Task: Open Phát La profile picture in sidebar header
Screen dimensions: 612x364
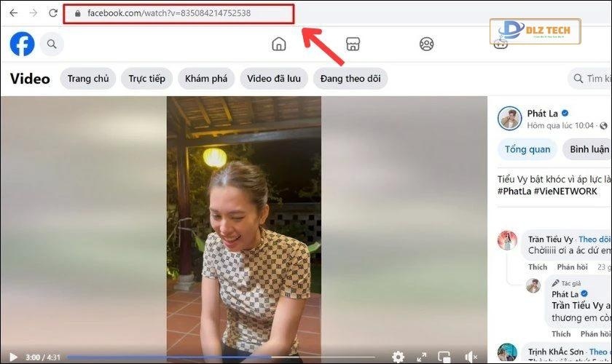Action: (x=509, y=118)
